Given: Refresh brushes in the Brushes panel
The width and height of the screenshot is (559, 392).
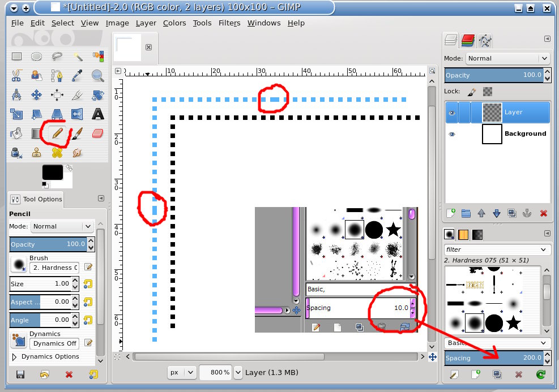Looking at the screenshot, I should coord(541,374).
